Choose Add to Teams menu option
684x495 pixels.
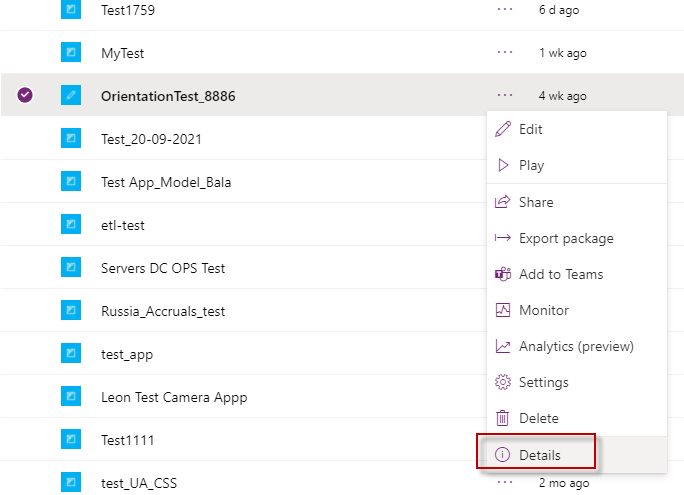tap(561, 274)
